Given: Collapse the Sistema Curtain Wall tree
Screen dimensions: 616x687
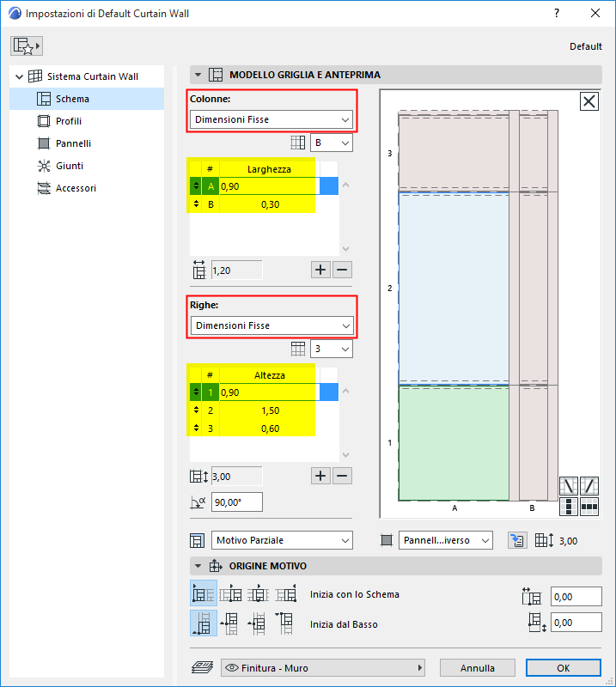Looking at the screenshot, I should (x=19, y=76).
